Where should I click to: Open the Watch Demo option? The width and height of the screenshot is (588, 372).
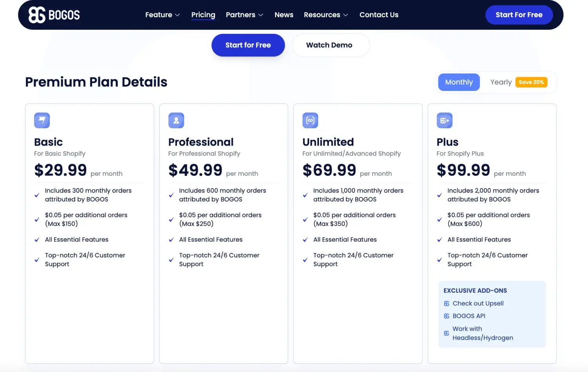(x=330, y=45)
